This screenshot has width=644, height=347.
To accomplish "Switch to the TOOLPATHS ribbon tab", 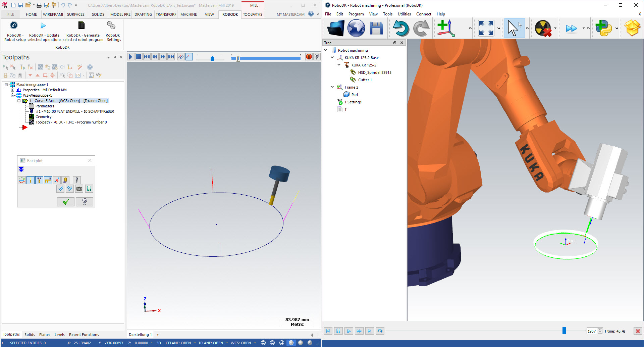I will coord(253,14).
